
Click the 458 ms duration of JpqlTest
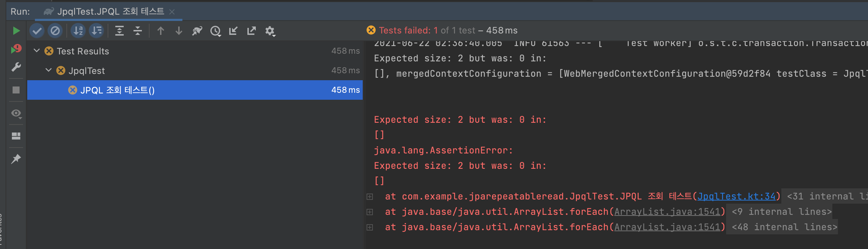pos(346,70)
